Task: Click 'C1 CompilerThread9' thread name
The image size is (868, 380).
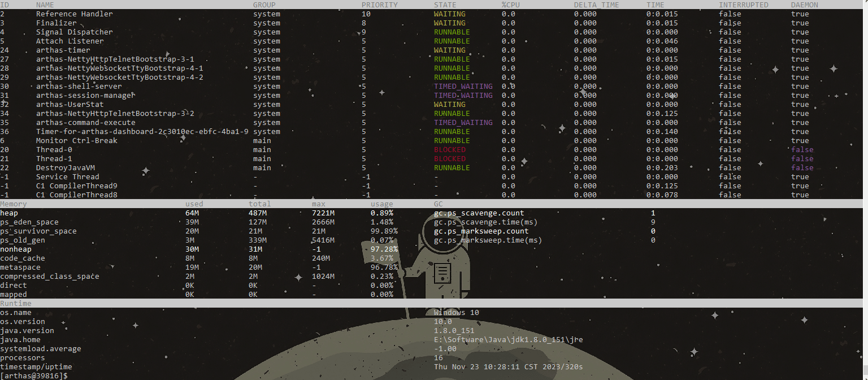Action: click(x=77, y=186)
